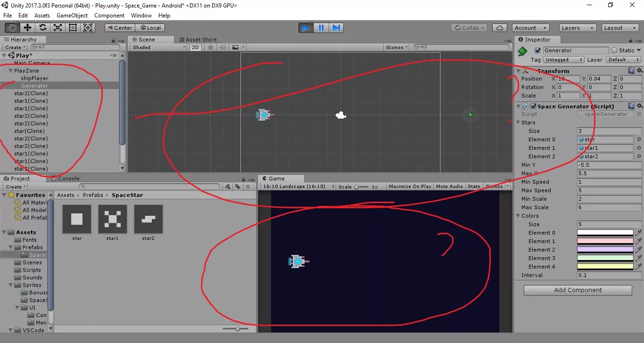
Task: Adjust the Game view Scale slider
Action: point(361,187)
